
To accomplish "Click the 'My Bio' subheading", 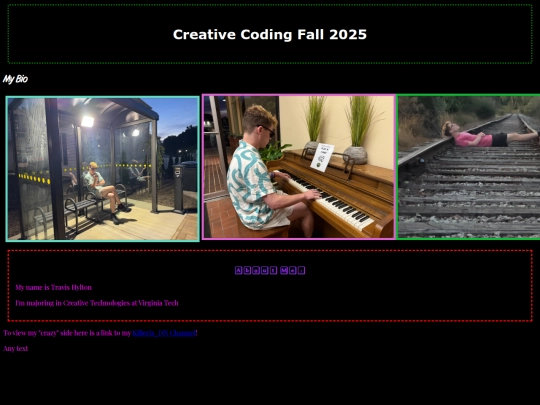I will coord(15,79).
